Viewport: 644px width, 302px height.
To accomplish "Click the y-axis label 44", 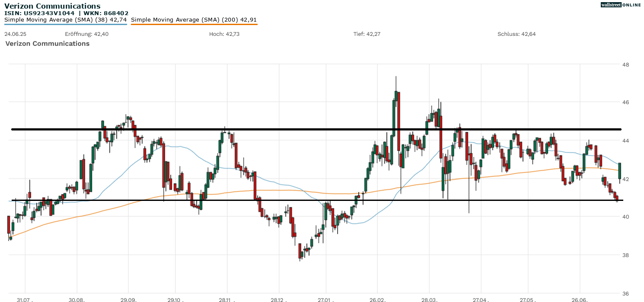I will 625,141.
